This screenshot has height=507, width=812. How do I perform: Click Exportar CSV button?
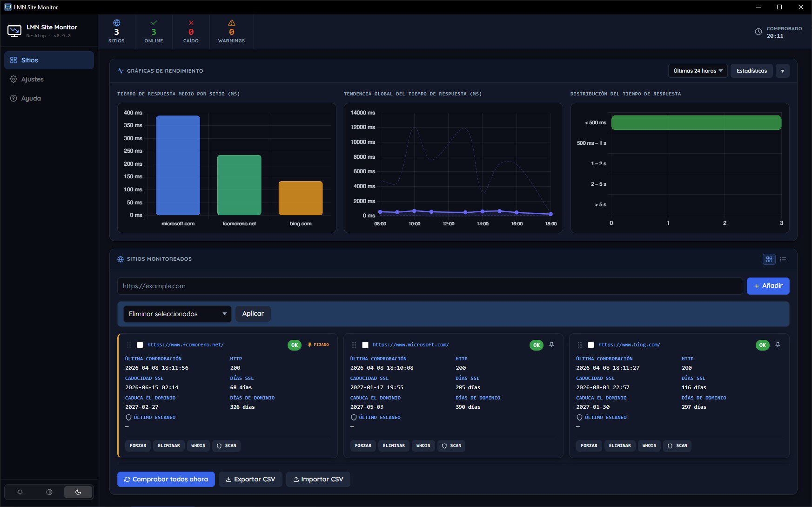click(251, 479)
